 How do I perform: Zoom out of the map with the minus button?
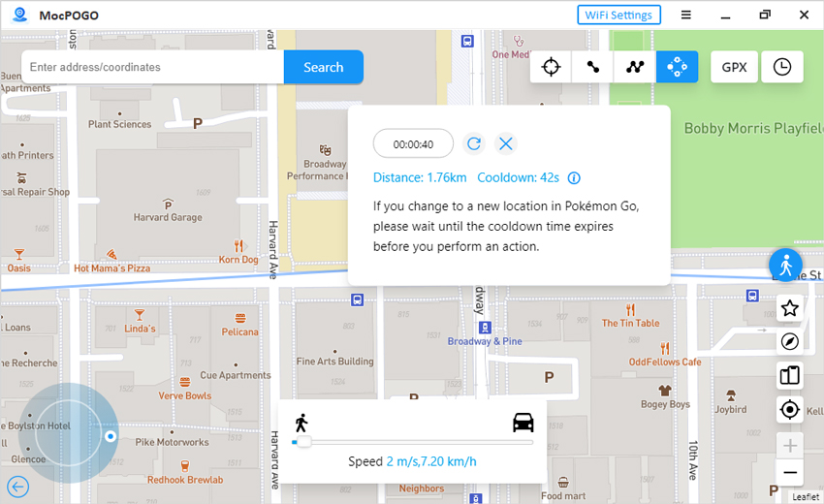pos(789,472)
